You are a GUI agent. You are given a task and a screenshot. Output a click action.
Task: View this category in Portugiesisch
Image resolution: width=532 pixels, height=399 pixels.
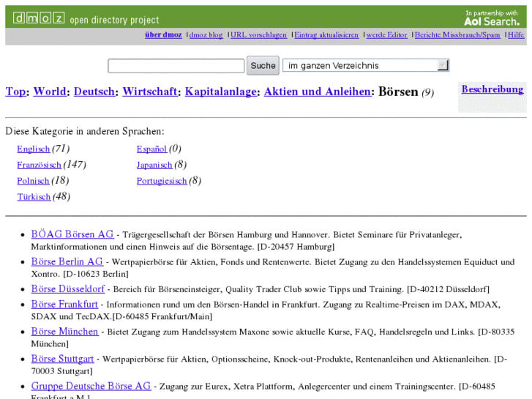click(162, 181)
